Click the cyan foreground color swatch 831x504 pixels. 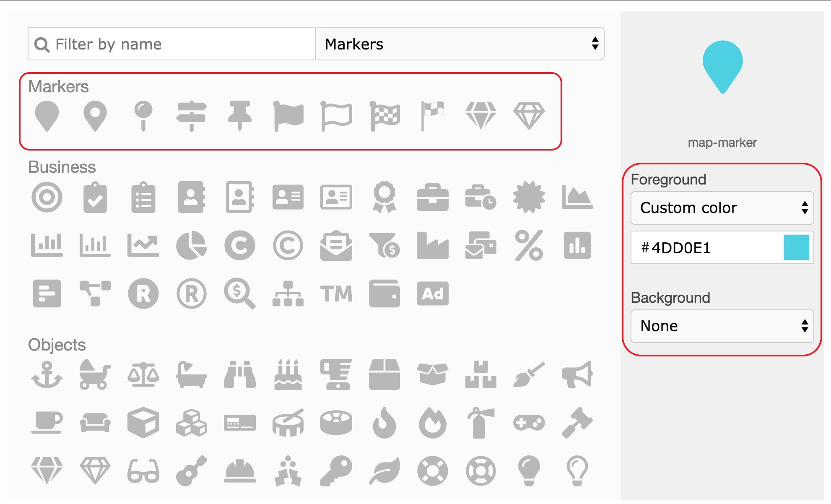click(796, 247)
